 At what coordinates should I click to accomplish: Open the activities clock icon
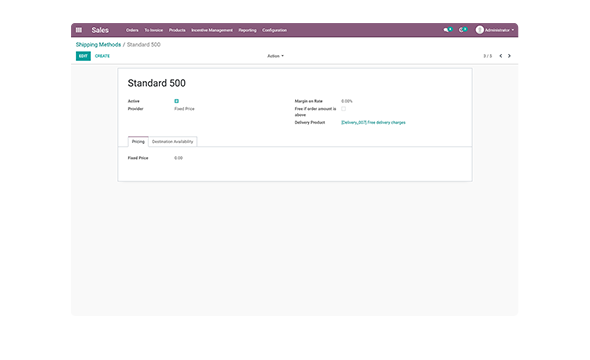coord(462,30)
